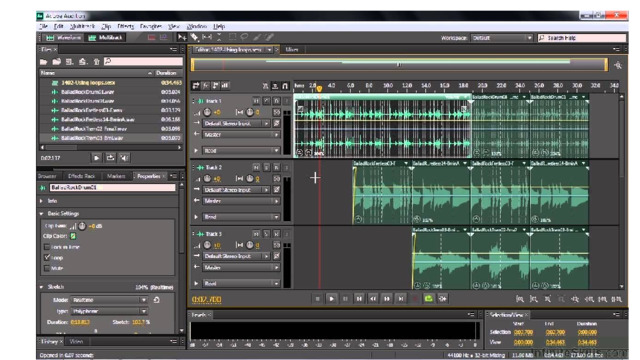Expand the Info section in Properties
This screenshot has width=640, height=360.
[x=41, y=201]
